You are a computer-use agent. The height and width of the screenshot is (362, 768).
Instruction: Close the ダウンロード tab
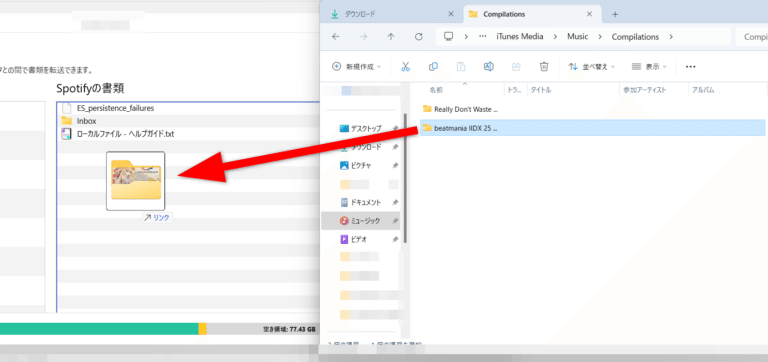coord(451,14)
